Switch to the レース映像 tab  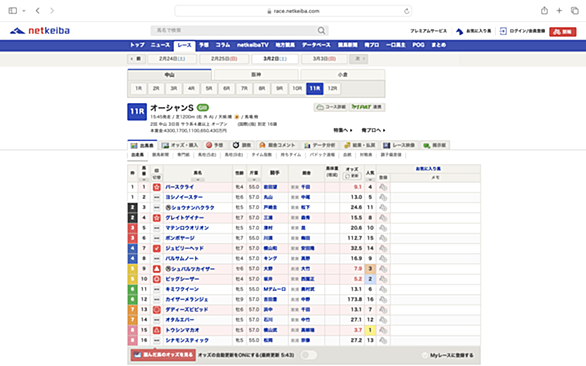tap(399, 145)
